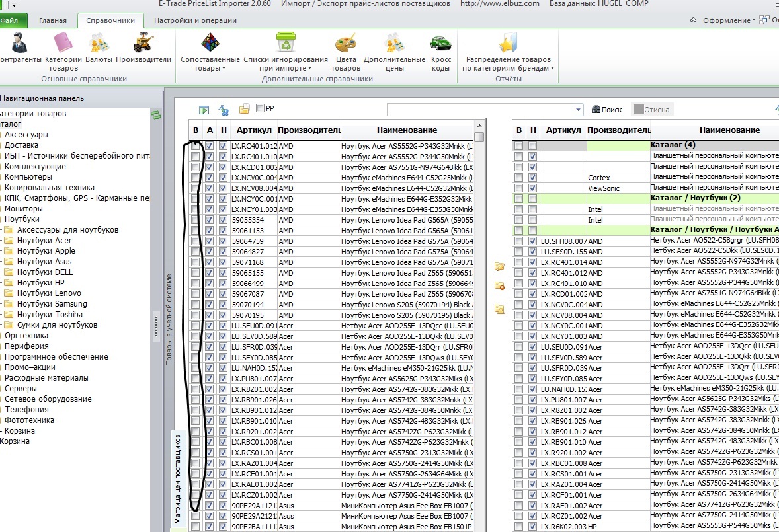Viewport: 779px width, 532px height.
Task: Click the window layout icon beside Оформление
Action: (x=764, y=20)
